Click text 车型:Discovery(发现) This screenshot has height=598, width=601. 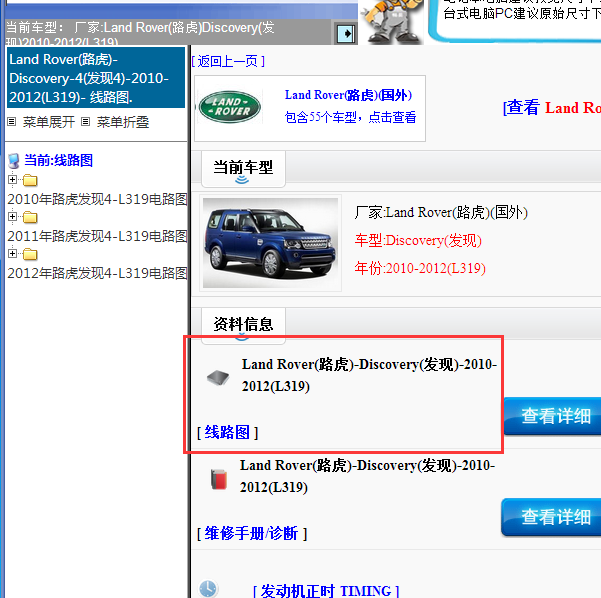[x=418, y=240]
